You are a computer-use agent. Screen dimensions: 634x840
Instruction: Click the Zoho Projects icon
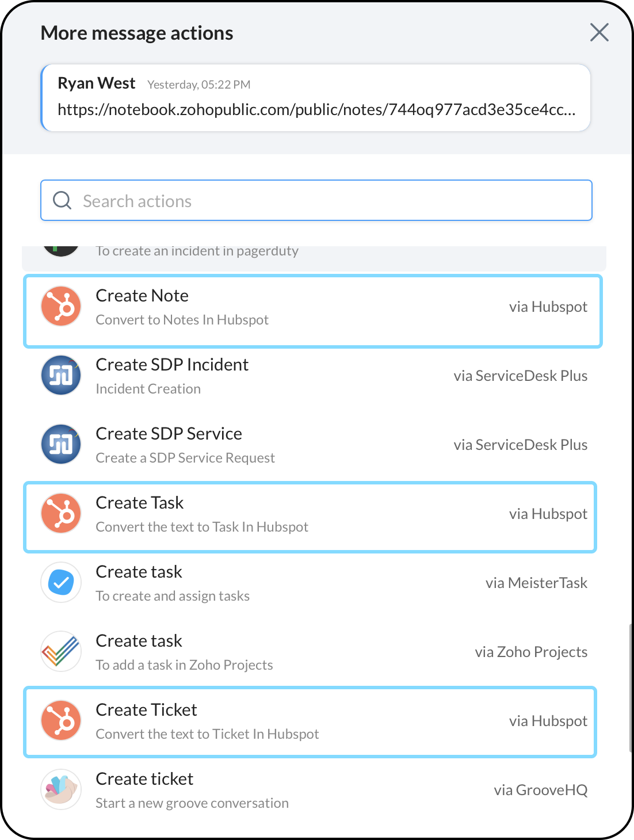[61, 651]
